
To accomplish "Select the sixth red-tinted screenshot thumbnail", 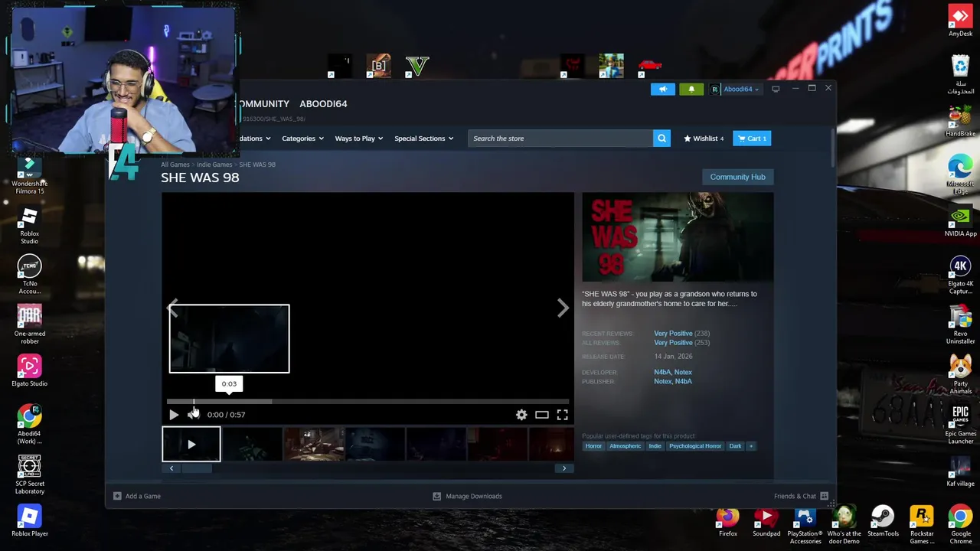I will pos(498,445).
